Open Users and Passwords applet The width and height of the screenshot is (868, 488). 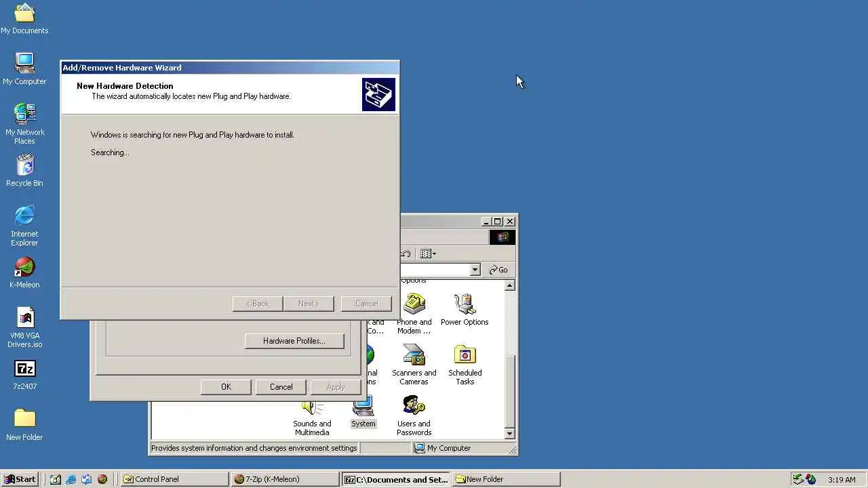(x=414, y=415)
